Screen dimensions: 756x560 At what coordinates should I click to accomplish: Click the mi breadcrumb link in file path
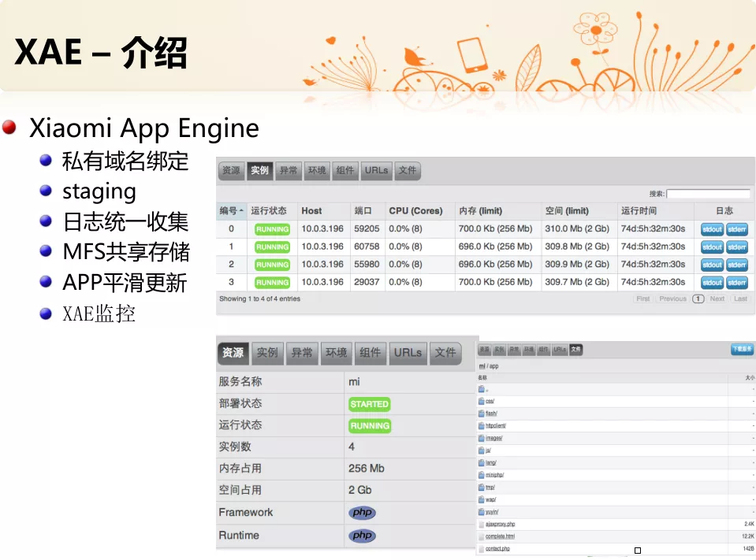pyautogui.click(x=482, y=366)
